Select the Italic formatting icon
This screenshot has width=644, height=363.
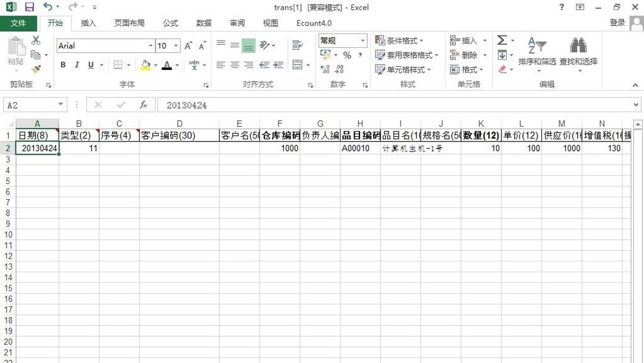76,65
